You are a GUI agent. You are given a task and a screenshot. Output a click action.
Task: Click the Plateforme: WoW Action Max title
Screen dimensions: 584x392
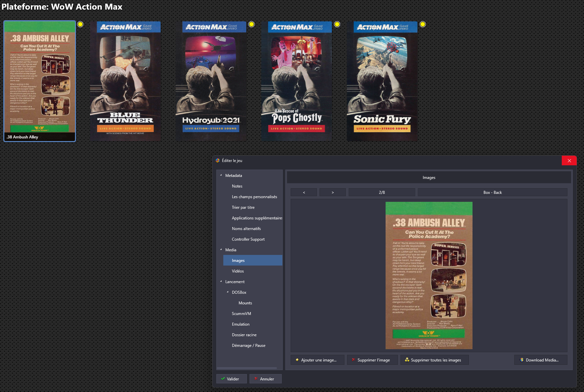(62, 7)
